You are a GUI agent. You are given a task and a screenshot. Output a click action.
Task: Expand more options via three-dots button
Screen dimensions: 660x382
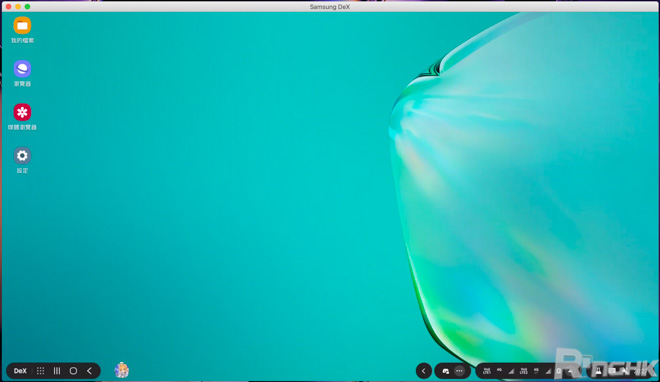tap(460, 371)
